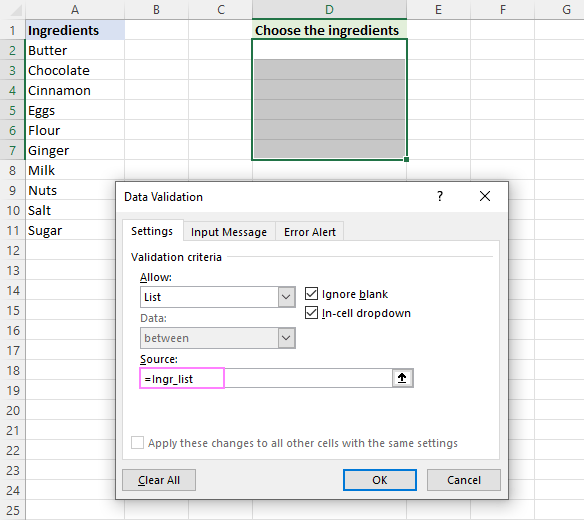The image size is (584, 520).
Task: Click the Cancel button
Action: pos(464,480)
